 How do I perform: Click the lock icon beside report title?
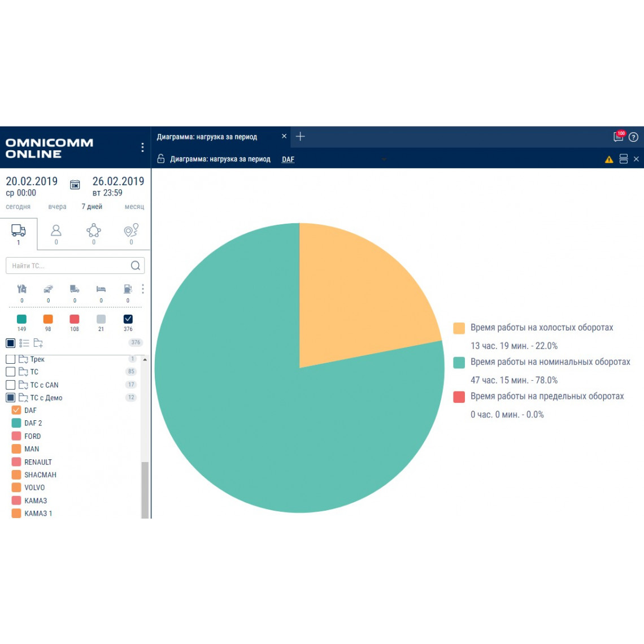(161, 159)
